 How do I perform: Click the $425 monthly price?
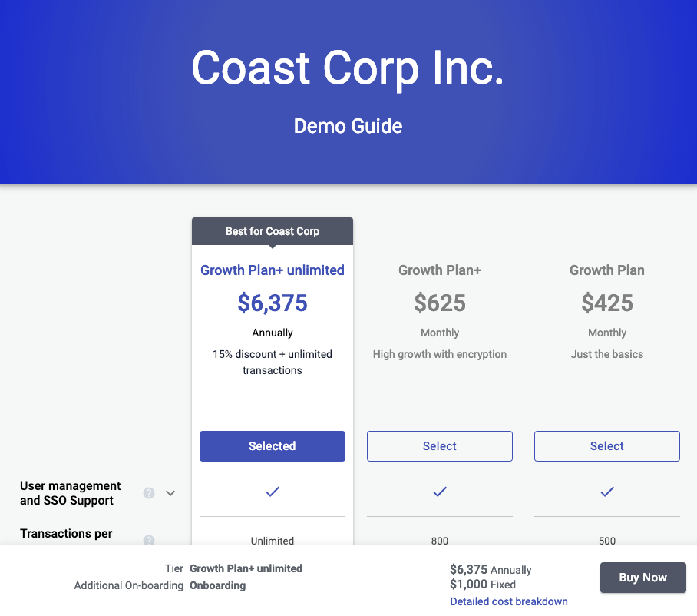coord(607,303)
